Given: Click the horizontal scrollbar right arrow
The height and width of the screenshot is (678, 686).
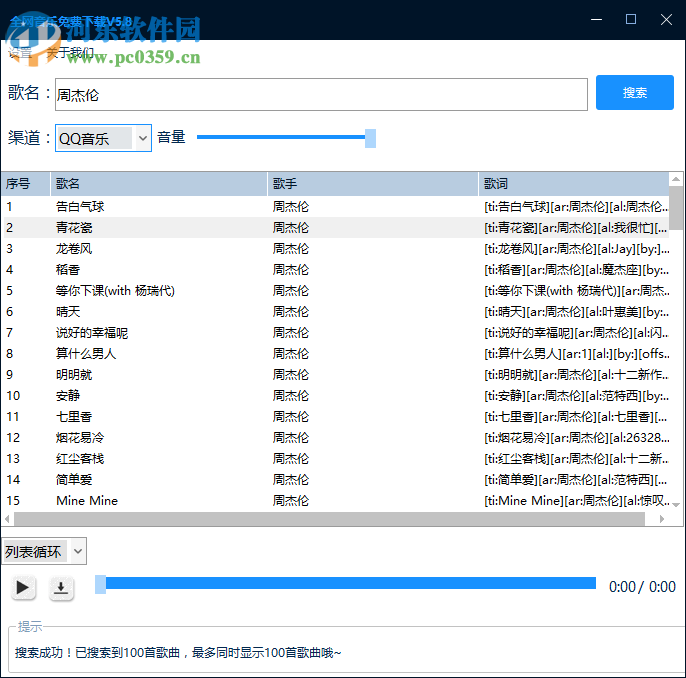Looking at the screenshot, I should click(662, 519).
